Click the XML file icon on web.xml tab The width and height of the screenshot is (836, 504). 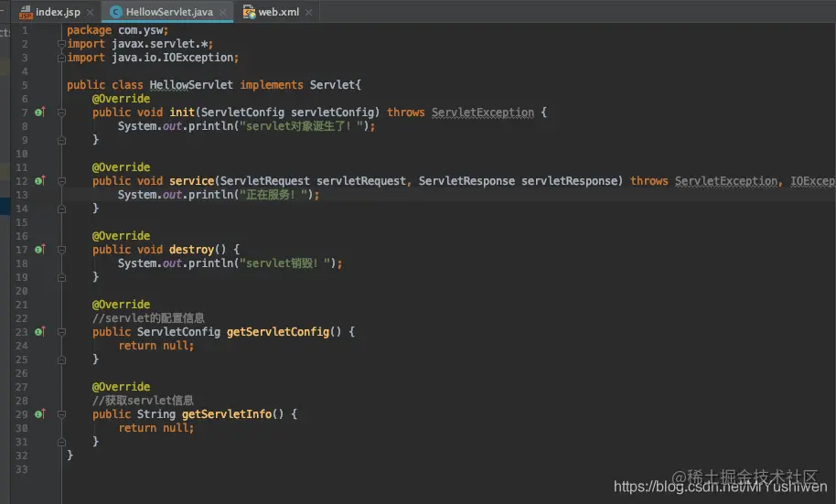pos(249,12)
